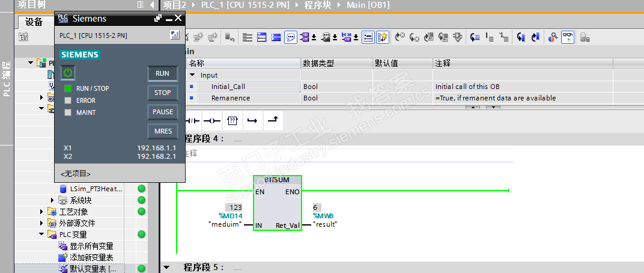Screen dimensions: 644x273
Task: Collapse 程序段 5 network header
Action: click(x=166, y=267)
